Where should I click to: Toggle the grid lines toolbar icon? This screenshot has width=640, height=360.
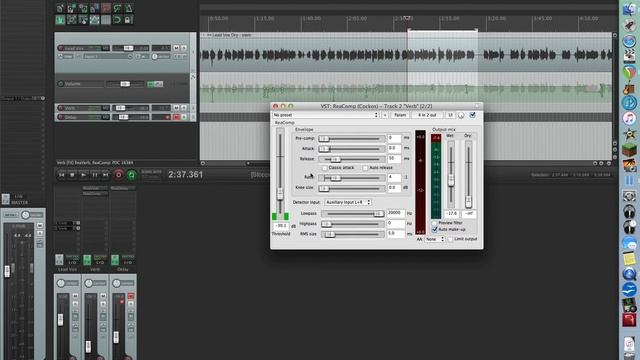point(106,20)
